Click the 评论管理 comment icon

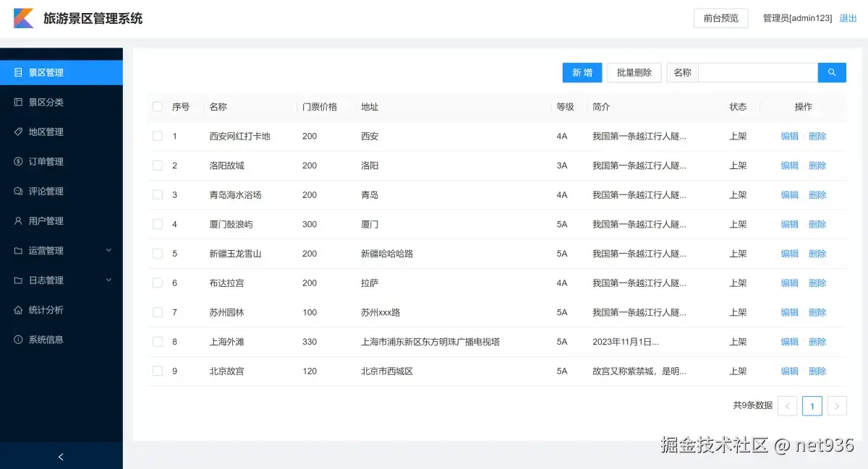pyautogui.click(x=18, y=191)
